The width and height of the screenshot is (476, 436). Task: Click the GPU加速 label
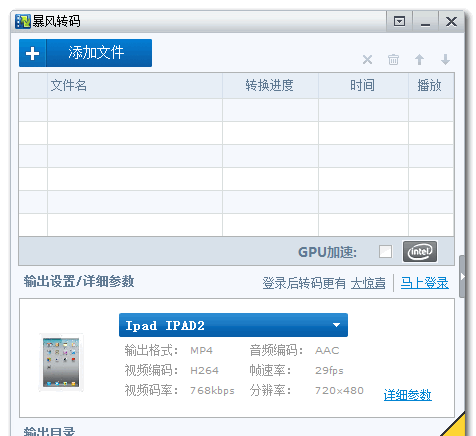pyautogui.click(x=327, y=252)
